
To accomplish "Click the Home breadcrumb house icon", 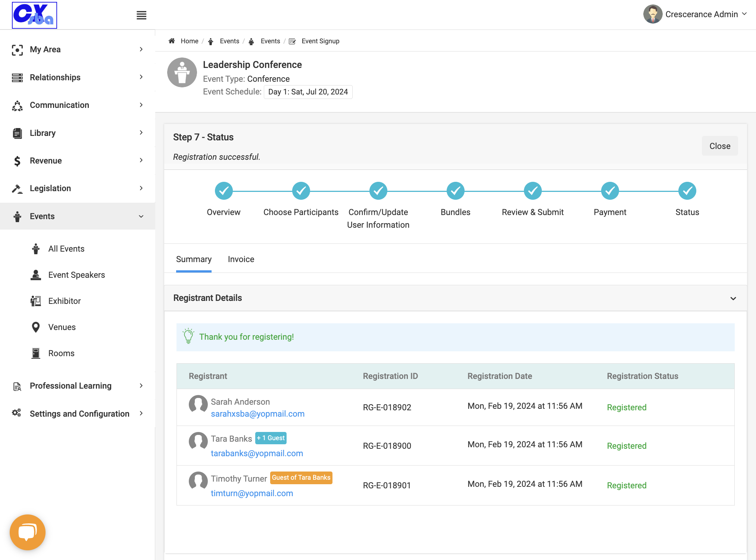I will [x=172, y=41].
